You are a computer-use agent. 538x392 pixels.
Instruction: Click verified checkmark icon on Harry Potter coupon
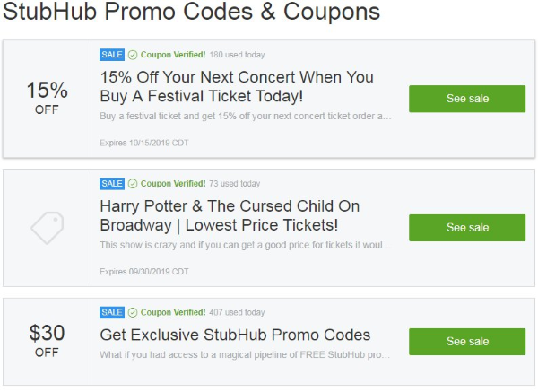(133, 184)
